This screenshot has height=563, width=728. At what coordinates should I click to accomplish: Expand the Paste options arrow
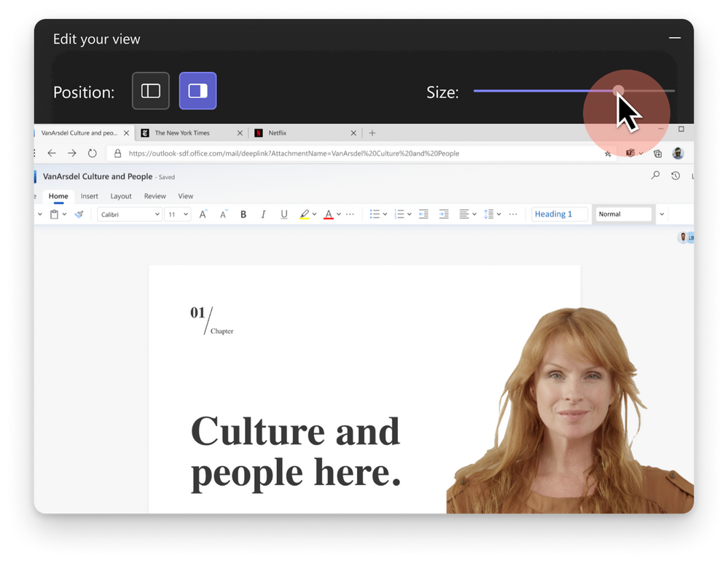tap(65, 214)
